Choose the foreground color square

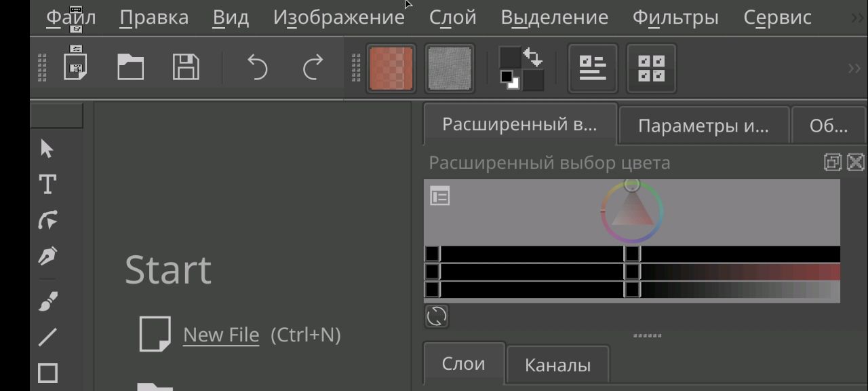(x=510, y=57)
